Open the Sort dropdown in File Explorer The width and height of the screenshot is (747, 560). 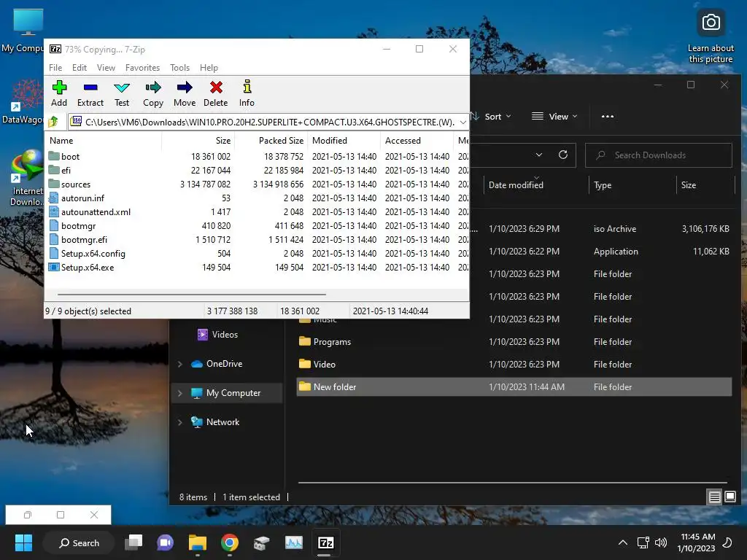pyautogui.click(x=490, y=117)
